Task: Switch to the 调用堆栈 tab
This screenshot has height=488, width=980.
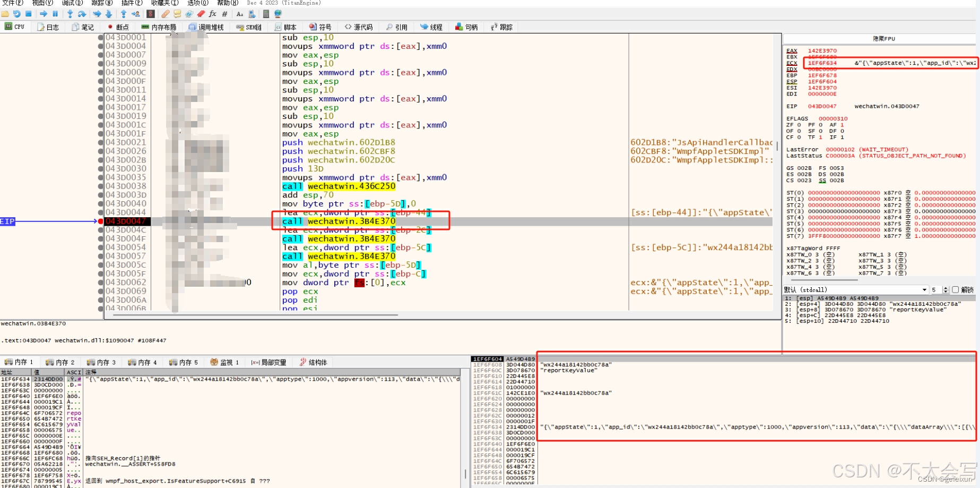Action: point(206,27)
